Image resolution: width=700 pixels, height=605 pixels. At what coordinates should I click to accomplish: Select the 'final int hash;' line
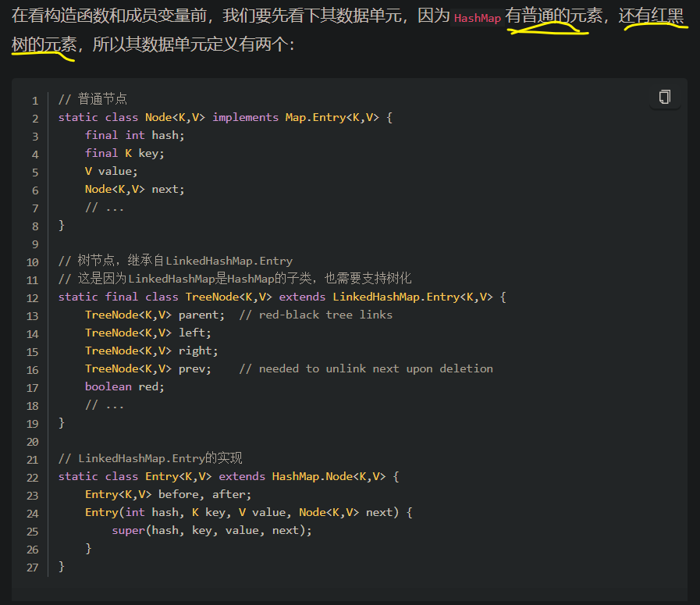coord(134,135)
